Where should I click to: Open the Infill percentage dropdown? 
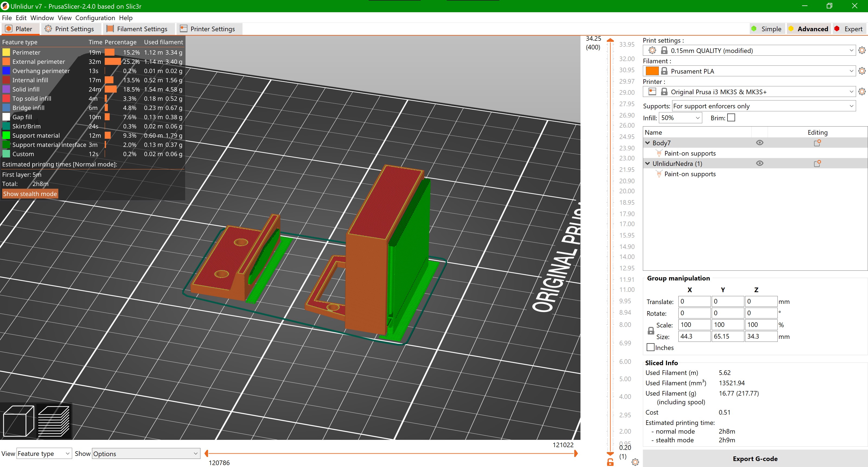tap(680, 118)
